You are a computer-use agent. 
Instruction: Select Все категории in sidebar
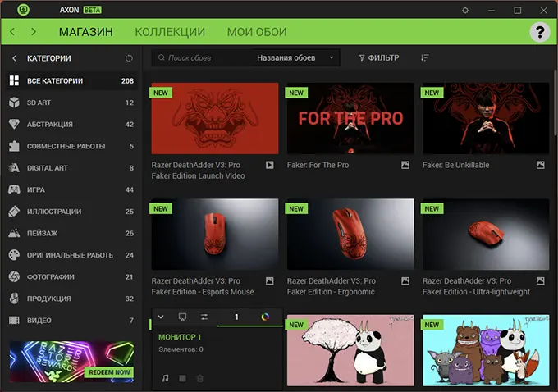tap(71, 80)
